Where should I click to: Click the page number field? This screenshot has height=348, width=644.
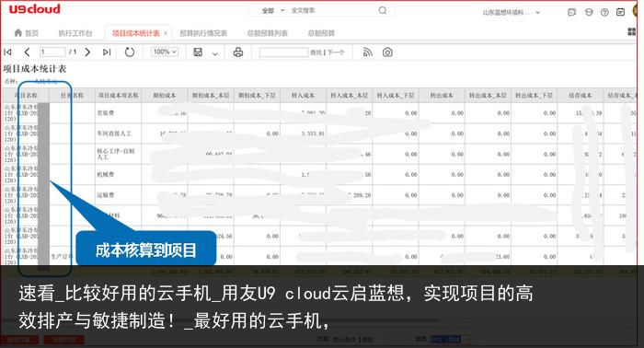[x=52, y=52]
